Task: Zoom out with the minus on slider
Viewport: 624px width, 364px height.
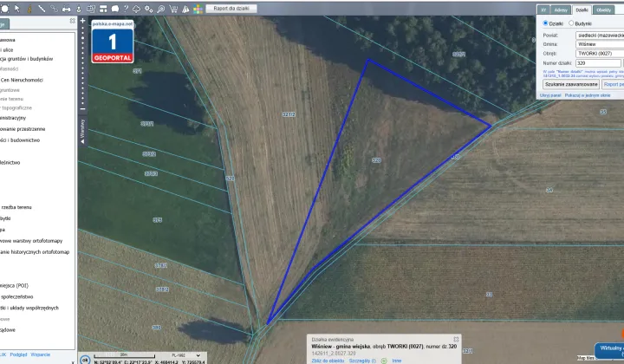Action: click(x=83, y=108)
